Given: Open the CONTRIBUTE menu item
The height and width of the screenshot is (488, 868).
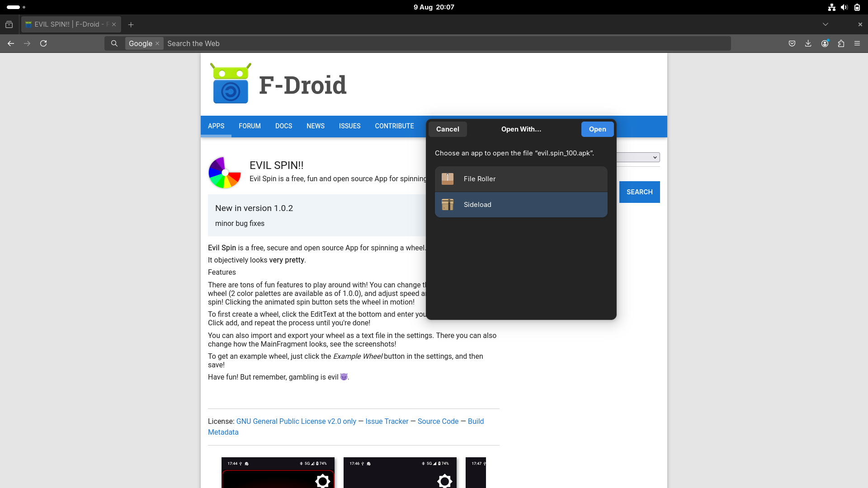Looking at the screenshot, I should point(394,126).
